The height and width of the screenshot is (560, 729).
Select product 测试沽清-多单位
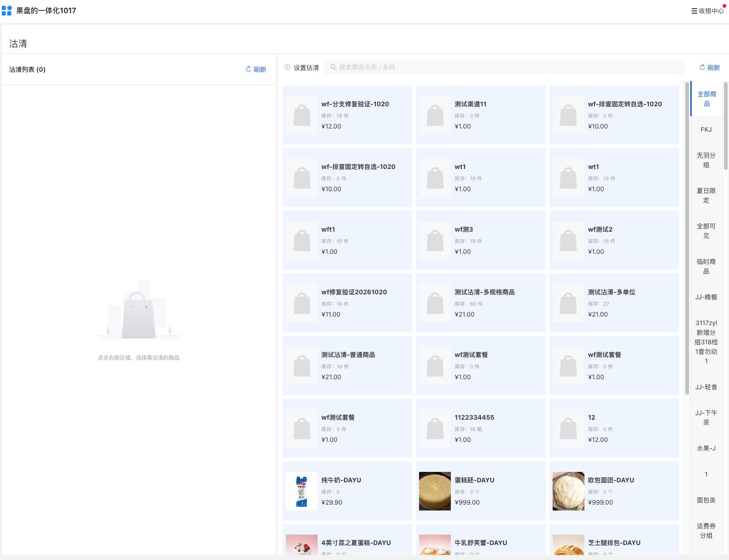tap(614, 303)
